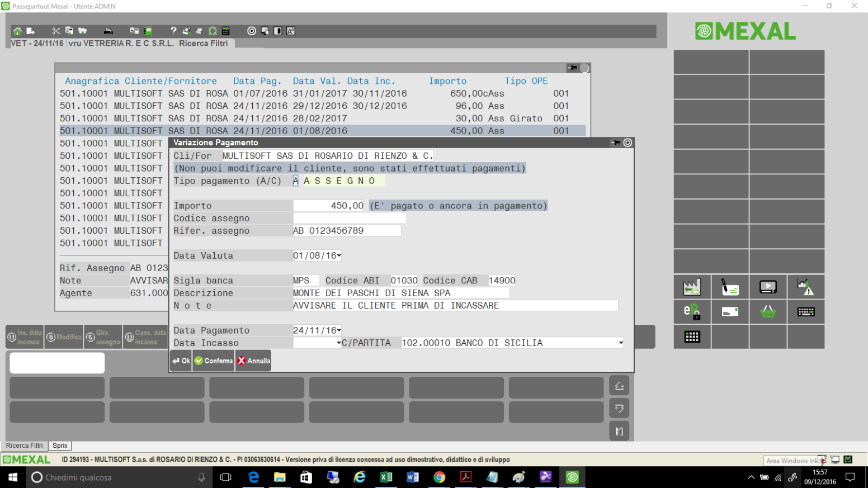Switch to the Sprix tab
This screenshot has width=868, height=488.
point(60,446)
